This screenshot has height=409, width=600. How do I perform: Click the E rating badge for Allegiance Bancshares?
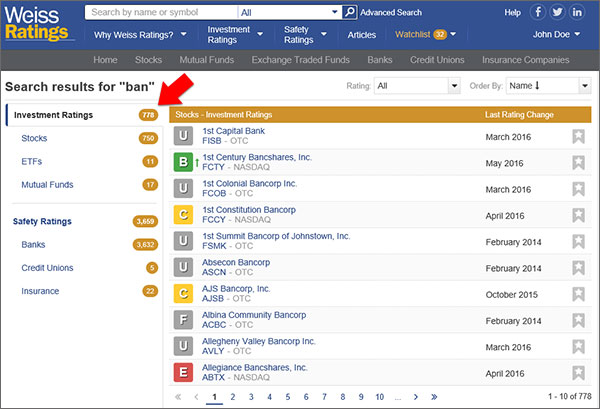183,372
